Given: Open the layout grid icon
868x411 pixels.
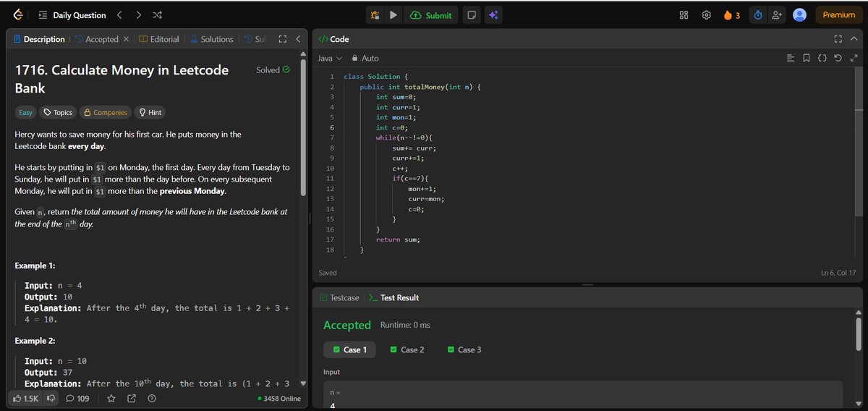Looking at the screenshot, I should (684, 15).
